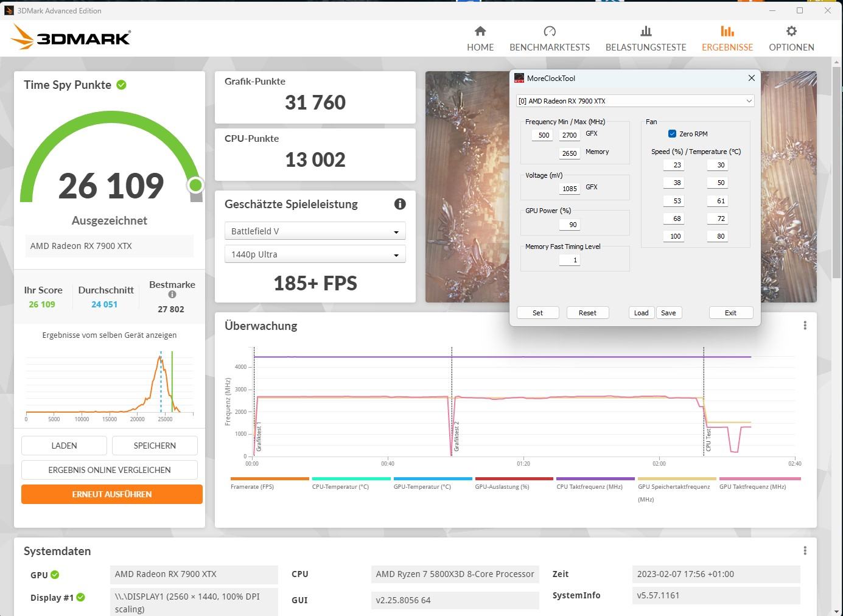
Task: Click the Grafiktest 2 marker line in the chart
Action: click(452, 402)
